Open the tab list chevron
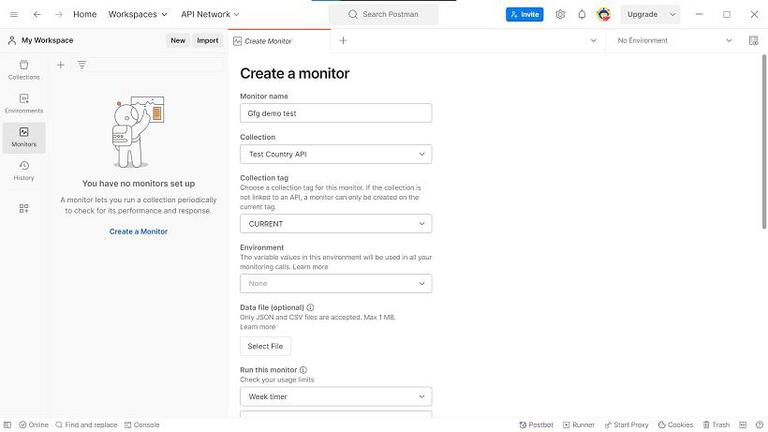768x432 pixels. coord(593,41)
